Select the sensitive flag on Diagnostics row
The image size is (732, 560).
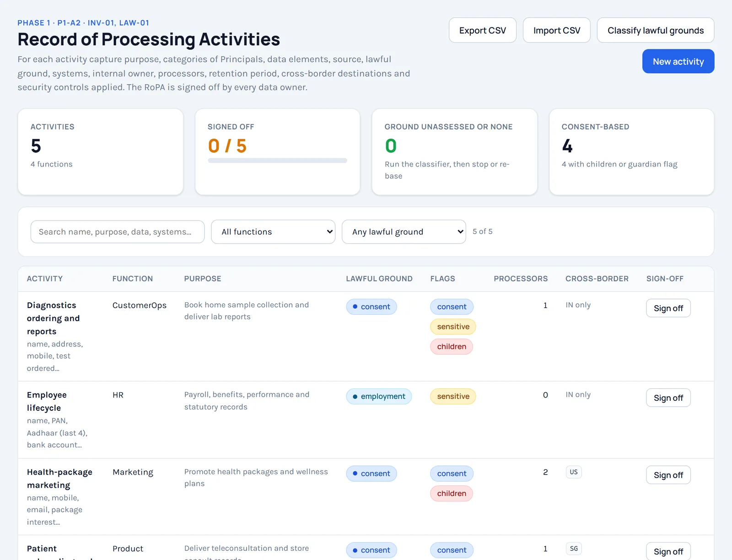[x=453, y=327]
